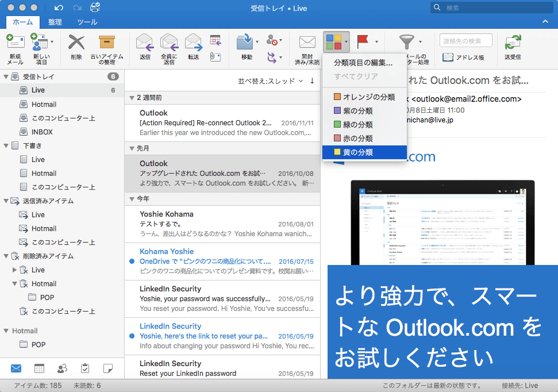Collapse the 下書き folder tree

pyautogui.click(x=6, y=145)
